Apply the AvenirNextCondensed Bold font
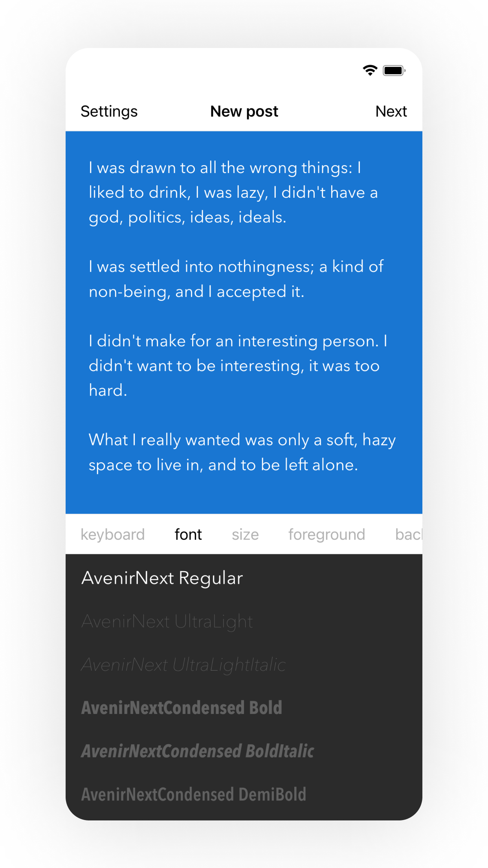488x868 pixels. pos(182,708)
